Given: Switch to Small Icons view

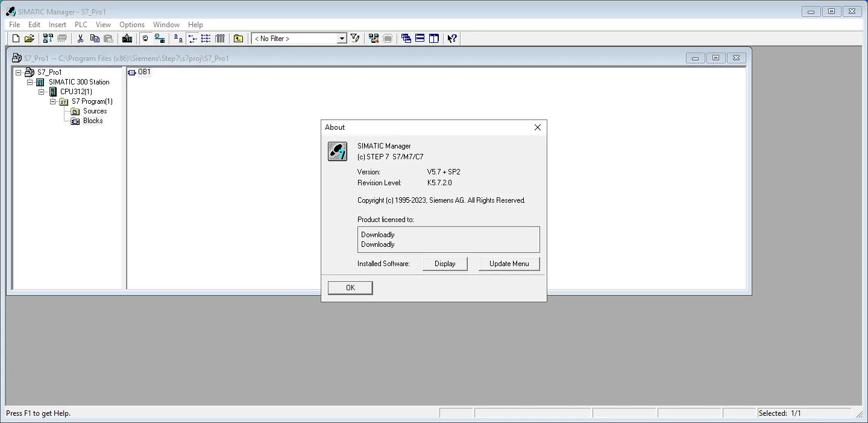Looking at the screenshot, I should point(192,39).
